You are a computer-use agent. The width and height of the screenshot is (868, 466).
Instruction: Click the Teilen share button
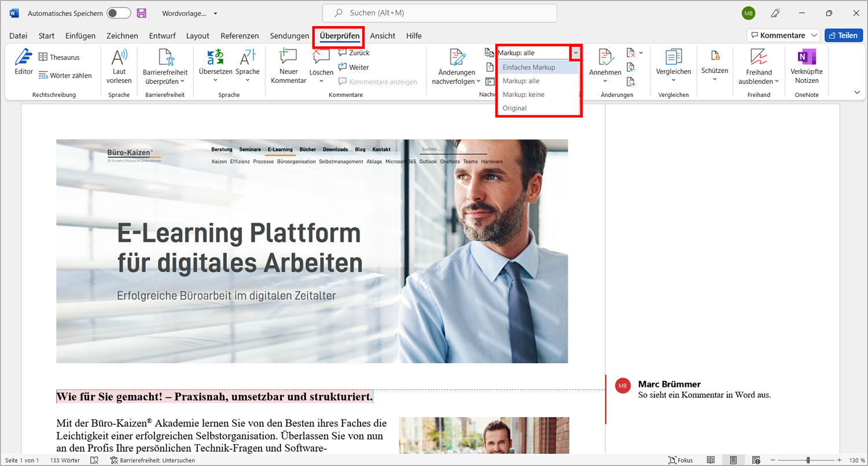843,35
